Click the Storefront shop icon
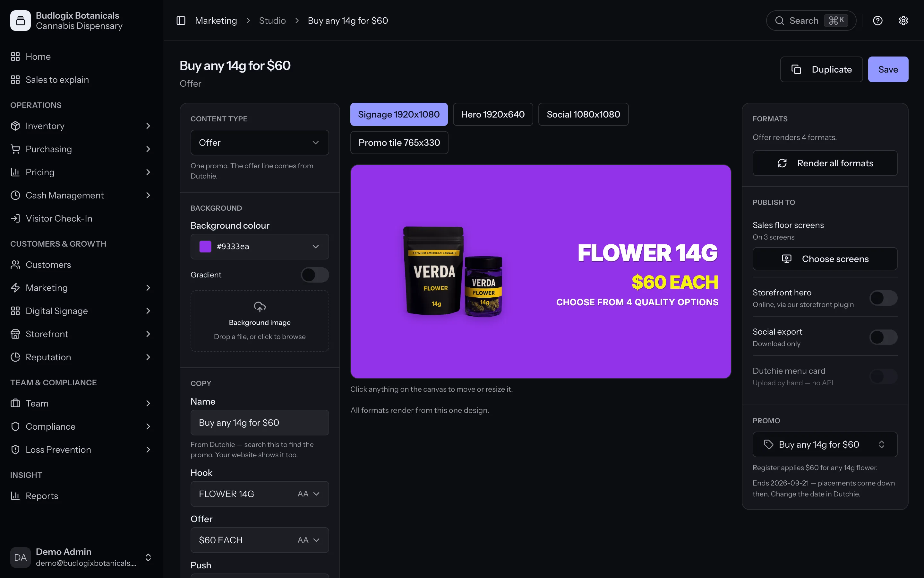 pyautogui.click(x=15, y=334)
